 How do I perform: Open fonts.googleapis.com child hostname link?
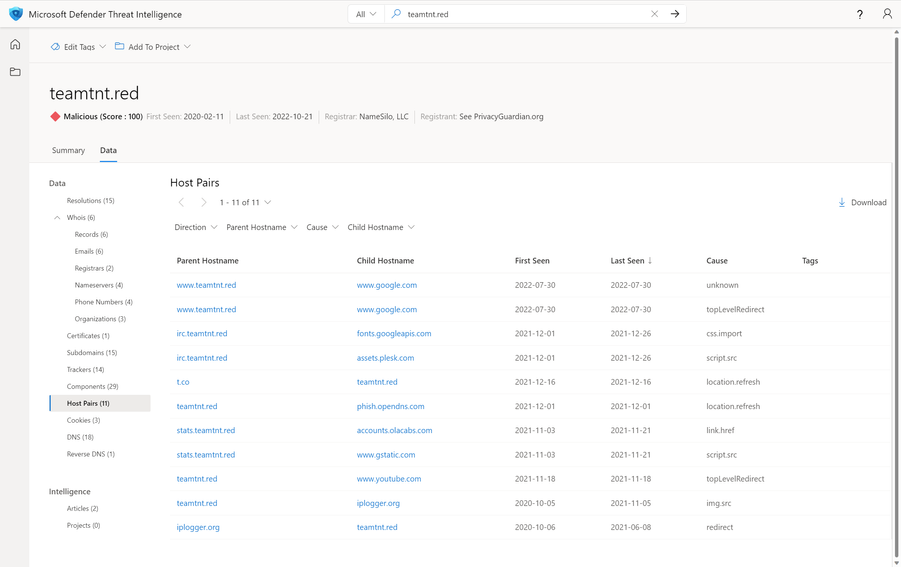pyautogui.click(x=394, y=333)
